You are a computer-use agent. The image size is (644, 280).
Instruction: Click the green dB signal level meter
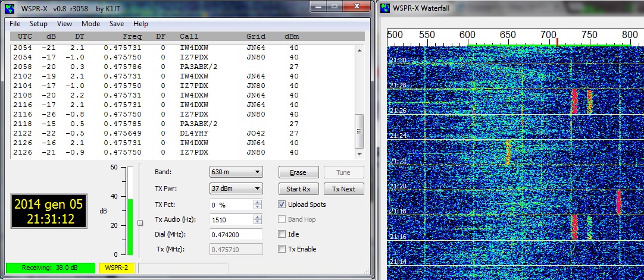pos(130,210)
